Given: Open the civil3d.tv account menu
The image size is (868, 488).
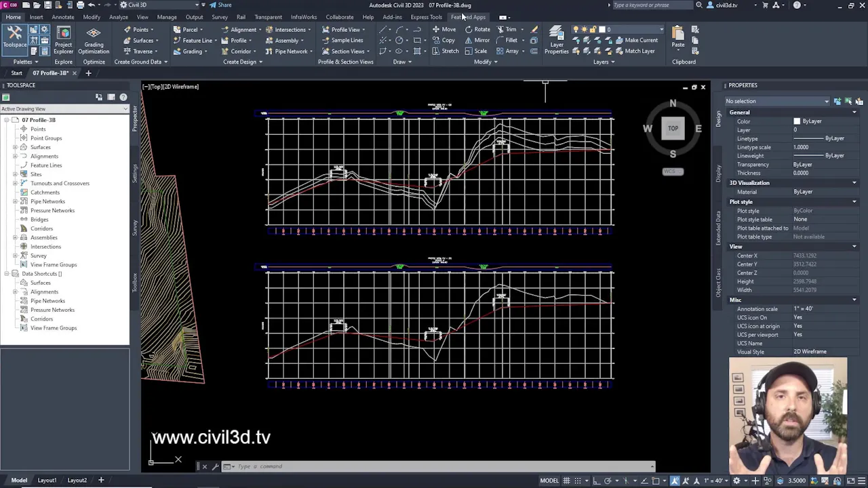Looking at the screenshot, I should [x=726, y=5].
